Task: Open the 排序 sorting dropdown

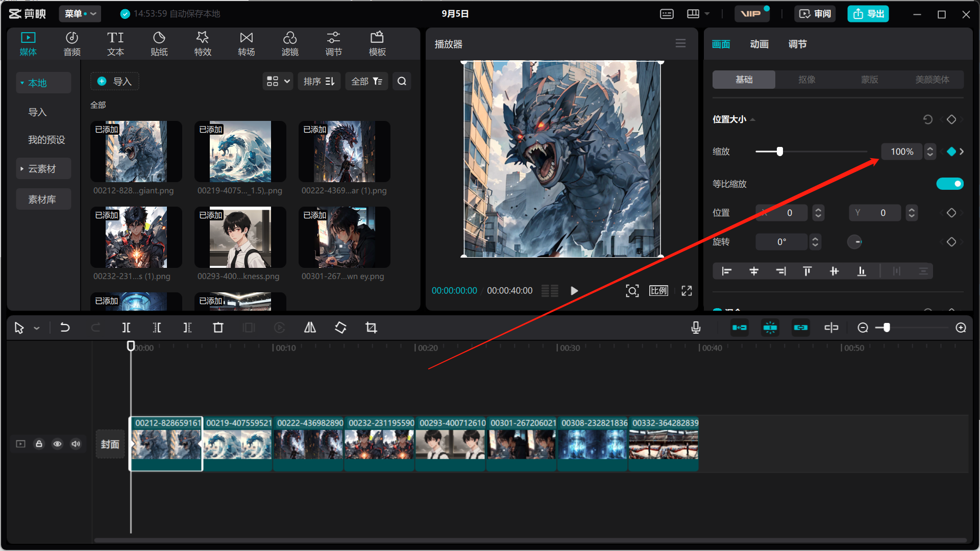Action: click(318, 81)
